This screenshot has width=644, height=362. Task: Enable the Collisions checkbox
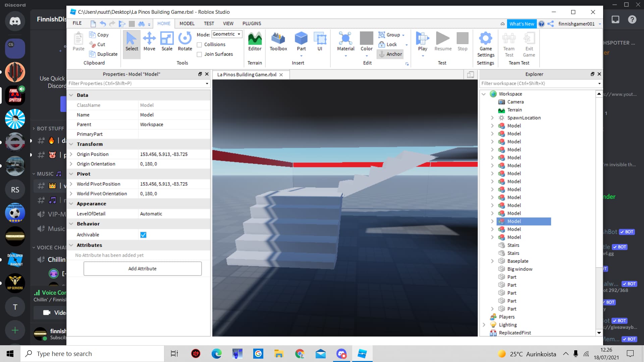click(x=199, y=45)
